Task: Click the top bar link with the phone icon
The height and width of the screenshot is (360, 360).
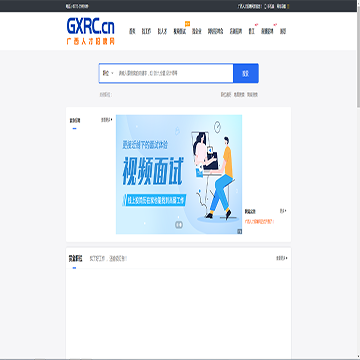Action: point(269,6)
